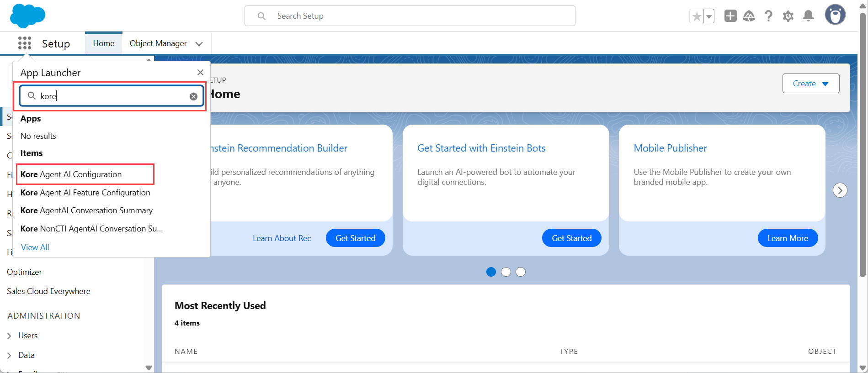This screenshot has width=868, height=373.
Task: Click the Users sidebar label
Action: pos(28,335)
